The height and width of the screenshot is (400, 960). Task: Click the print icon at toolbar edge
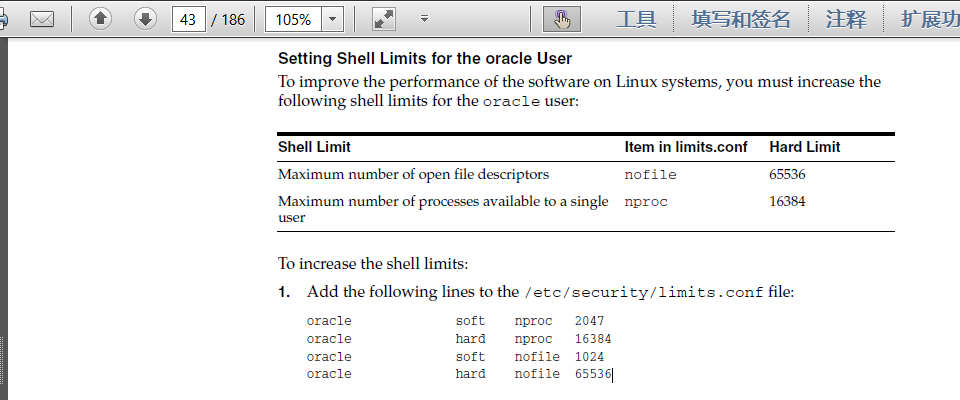[3, 19]
